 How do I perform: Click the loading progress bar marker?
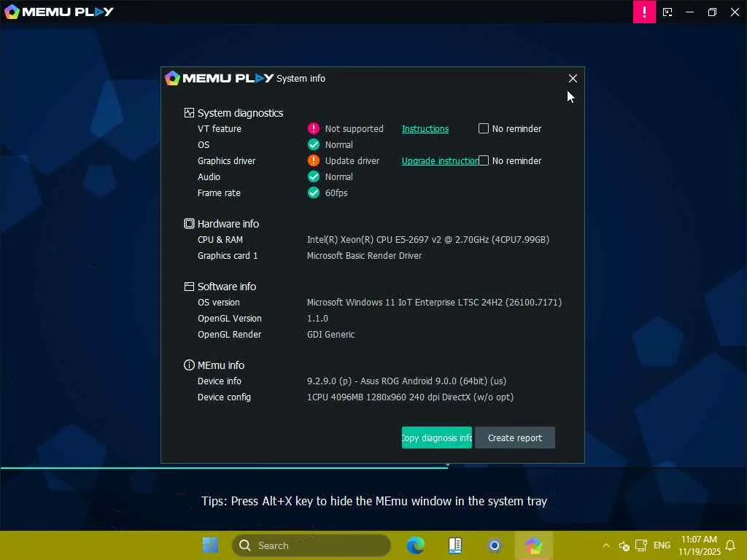[x=448, y=465]
